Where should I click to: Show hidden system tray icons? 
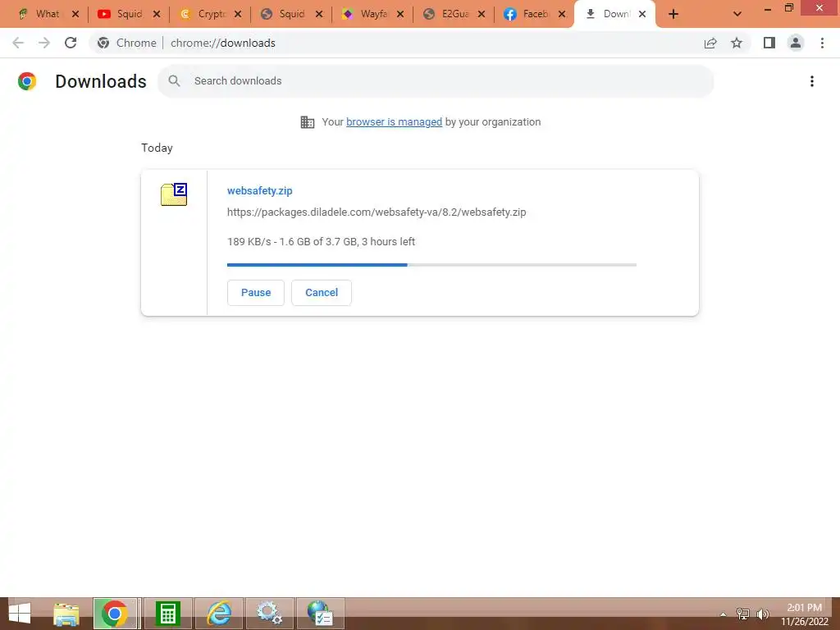tap(724, 614)
